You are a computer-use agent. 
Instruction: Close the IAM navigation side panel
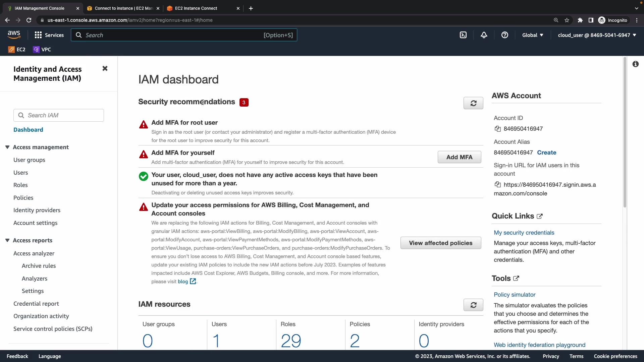point(105,69)
